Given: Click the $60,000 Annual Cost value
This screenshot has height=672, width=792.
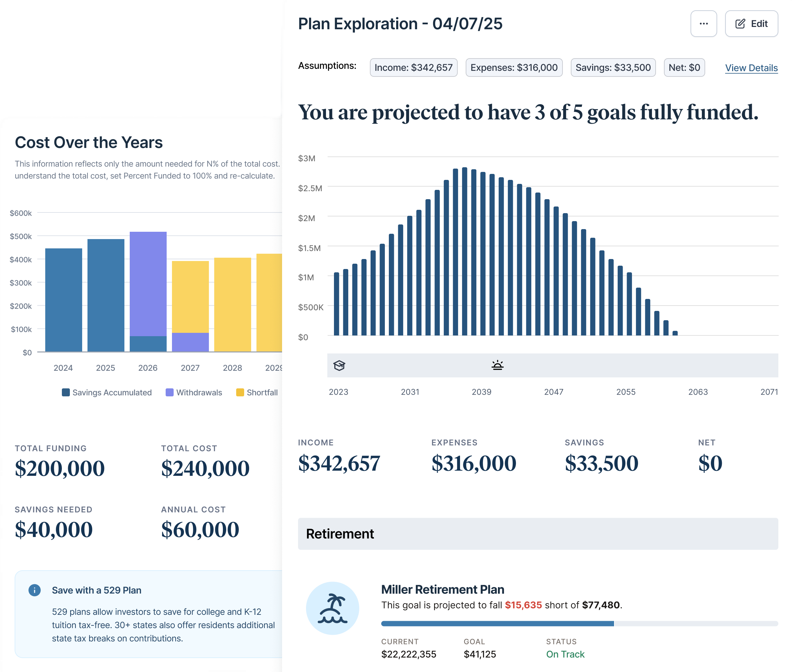Looking at the screenshot, I should (x=200, y=530).
